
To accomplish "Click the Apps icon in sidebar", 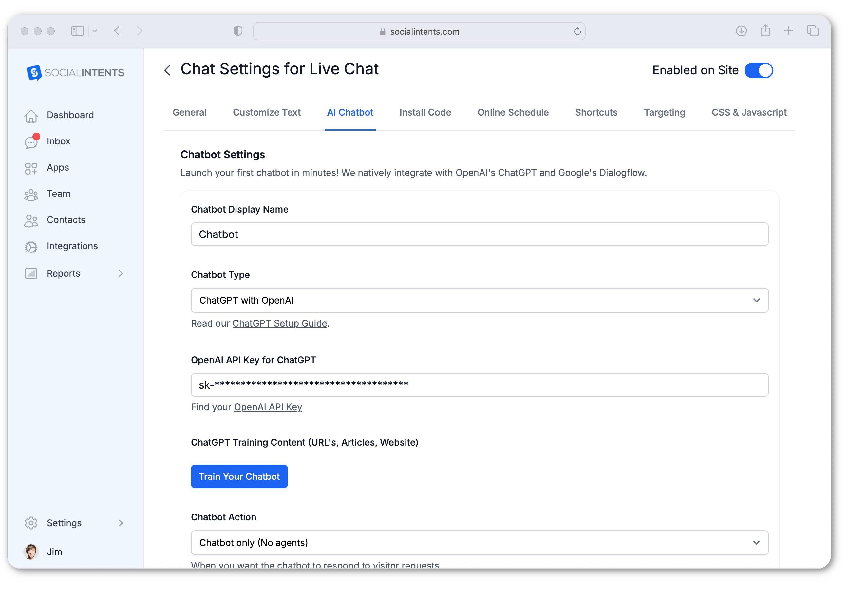I will pyautogui.click(x=31, y=167).
